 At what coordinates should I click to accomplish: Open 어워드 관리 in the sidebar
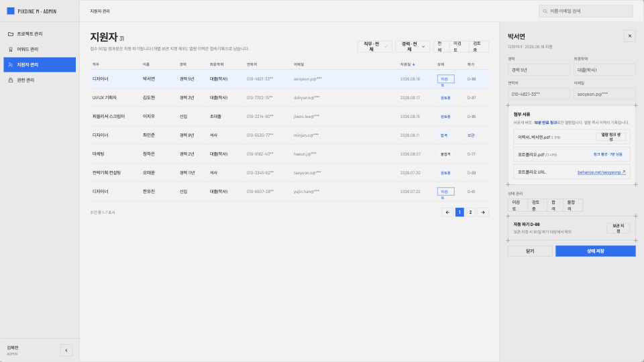[40, 49]
